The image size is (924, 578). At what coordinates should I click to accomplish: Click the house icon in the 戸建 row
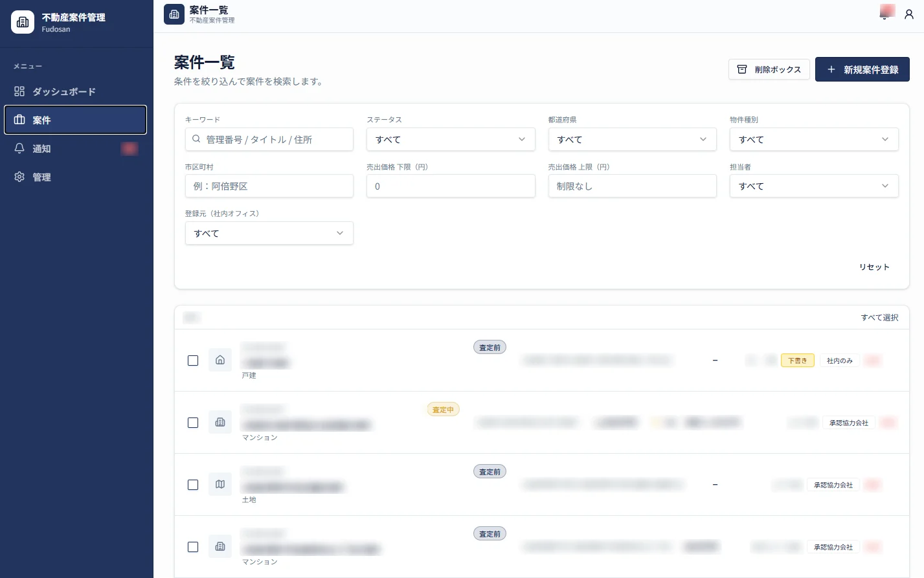tap(220, 360)
